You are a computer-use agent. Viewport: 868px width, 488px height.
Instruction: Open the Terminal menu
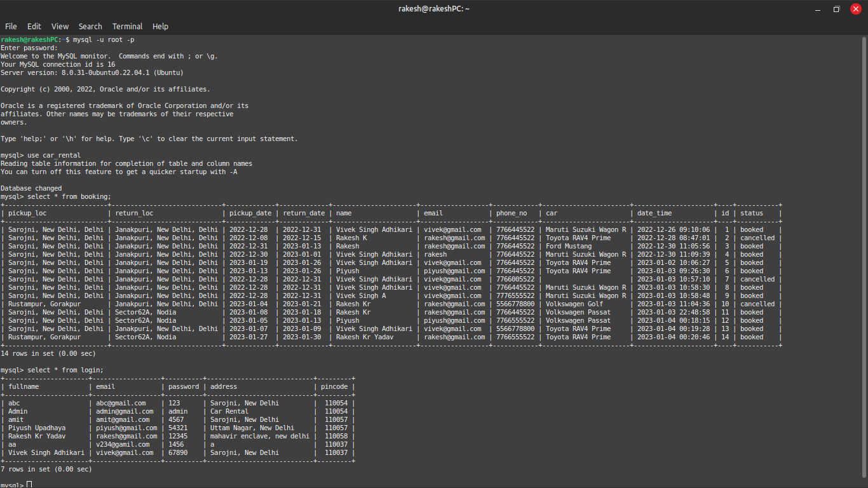click(127, 26)
